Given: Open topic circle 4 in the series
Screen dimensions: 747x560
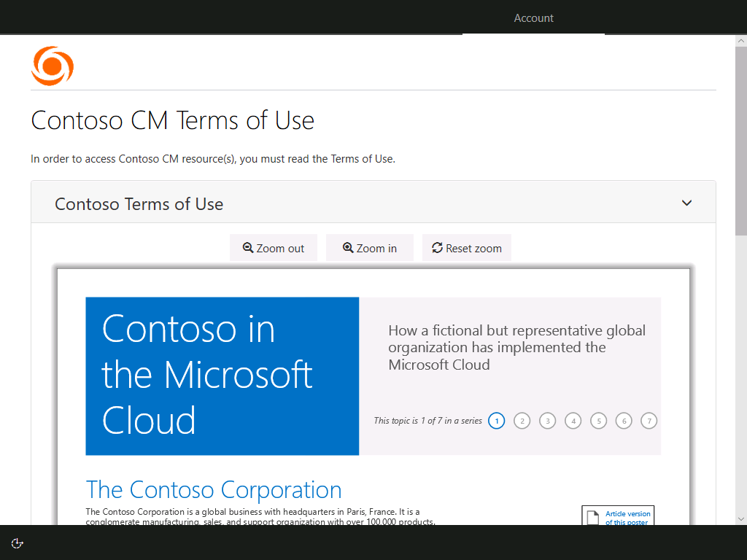Looking at the screenshot, I should tap(573, 421).
